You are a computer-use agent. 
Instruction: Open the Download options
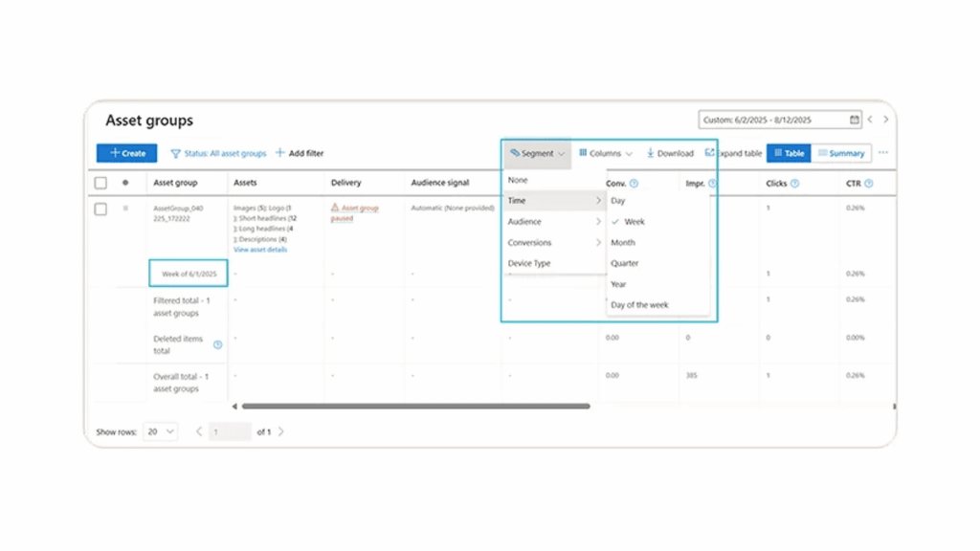(668, 153)
